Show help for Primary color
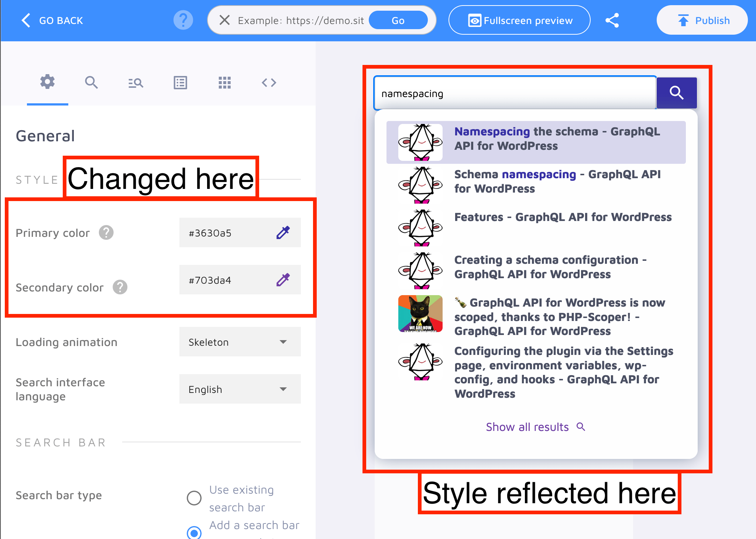The width and height of the screenshot is (756, 539). point(106,233)
